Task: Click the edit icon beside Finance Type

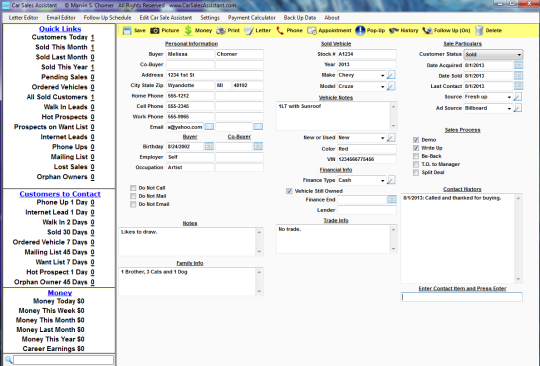Action: (391, 180)
